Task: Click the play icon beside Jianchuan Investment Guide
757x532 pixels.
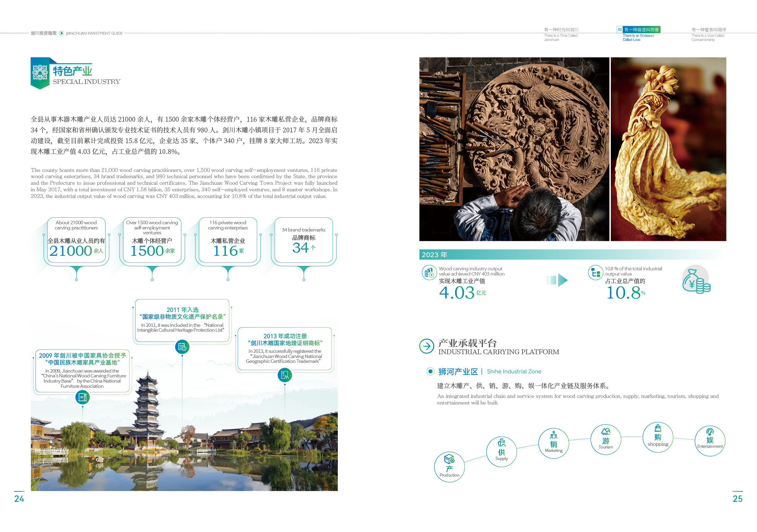Action: [x=61, y=33]
